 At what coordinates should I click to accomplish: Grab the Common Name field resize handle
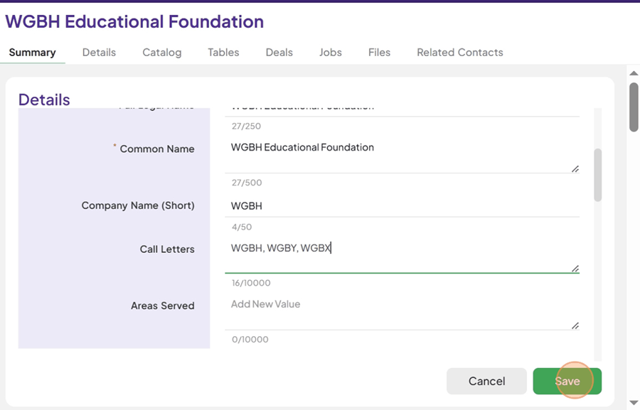pyautogui.click(x=575, y=168)
